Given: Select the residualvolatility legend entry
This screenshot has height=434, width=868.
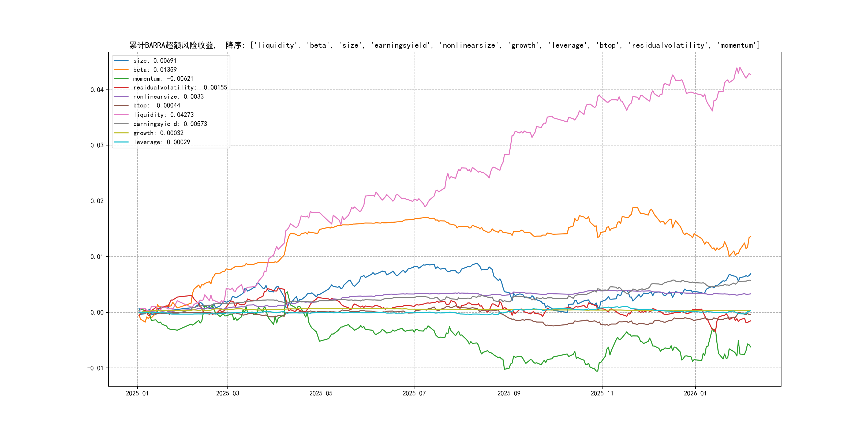Looking at the screenshot, I should (180, 88).
